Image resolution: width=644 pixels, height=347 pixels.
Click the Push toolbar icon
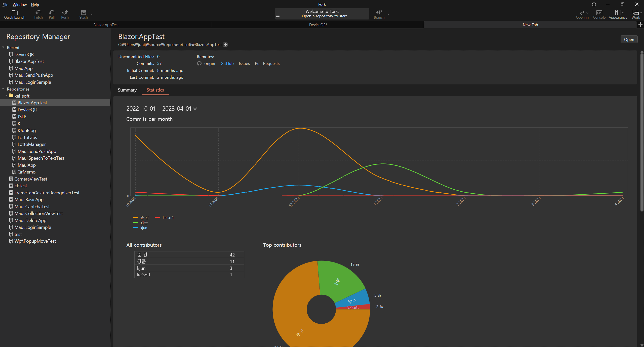[65, 13]
